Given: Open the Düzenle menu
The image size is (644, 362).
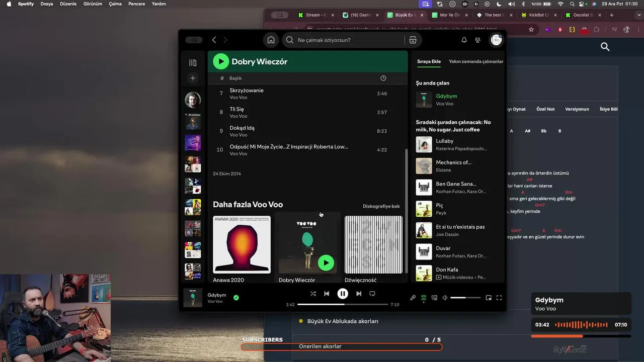Looking at the screenshot, I should point(68,4).
